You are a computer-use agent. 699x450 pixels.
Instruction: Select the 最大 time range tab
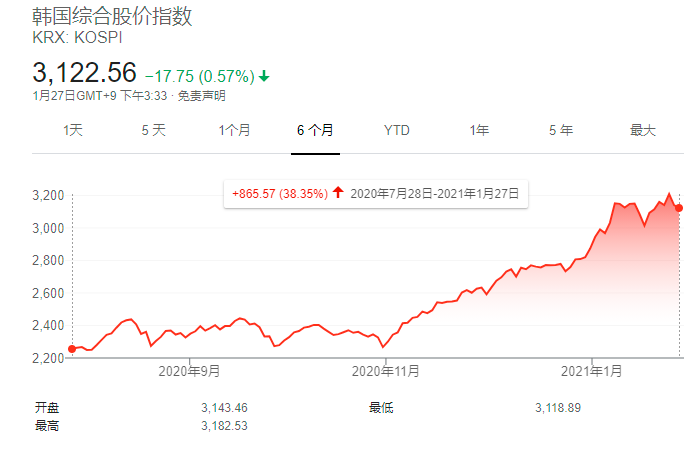point(642,130)
